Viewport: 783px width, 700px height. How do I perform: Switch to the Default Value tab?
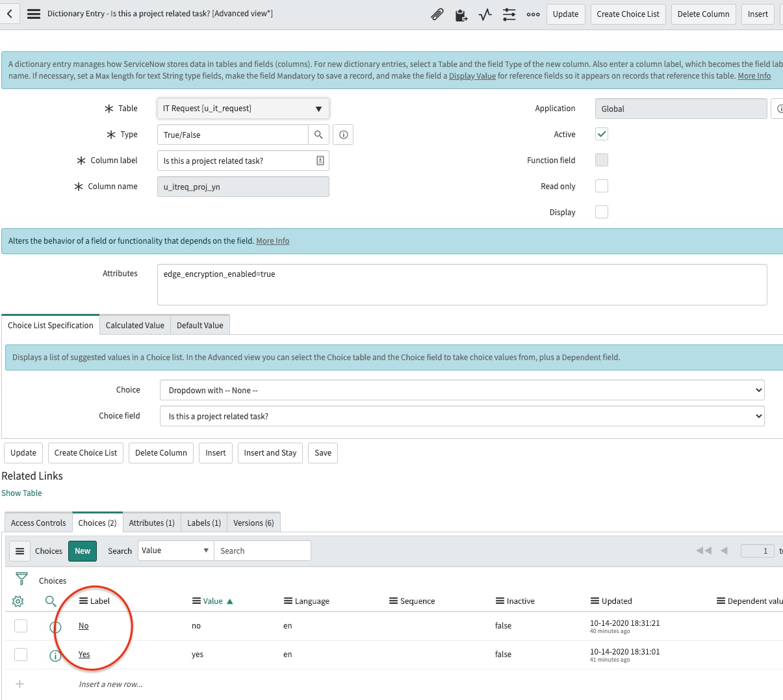(x=200, y=325)
